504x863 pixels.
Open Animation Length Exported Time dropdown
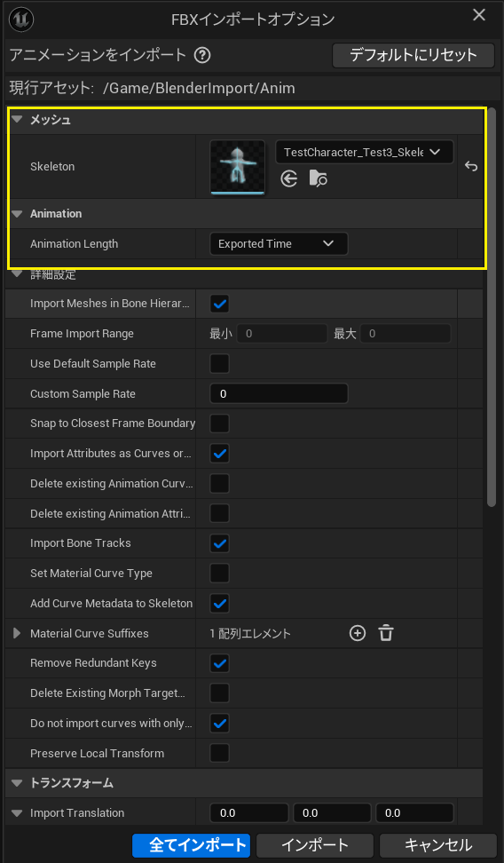click(279, 244)
